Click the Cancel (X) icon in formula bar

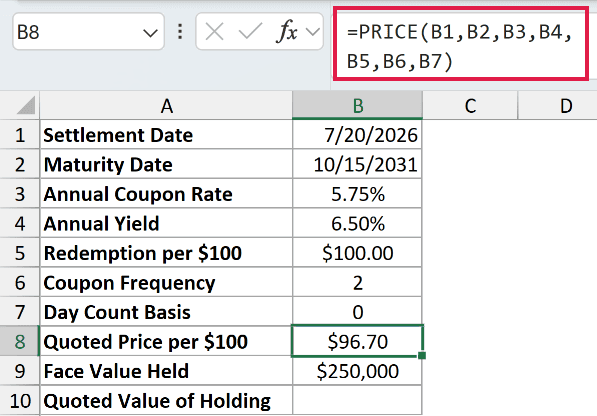(214, 31)
